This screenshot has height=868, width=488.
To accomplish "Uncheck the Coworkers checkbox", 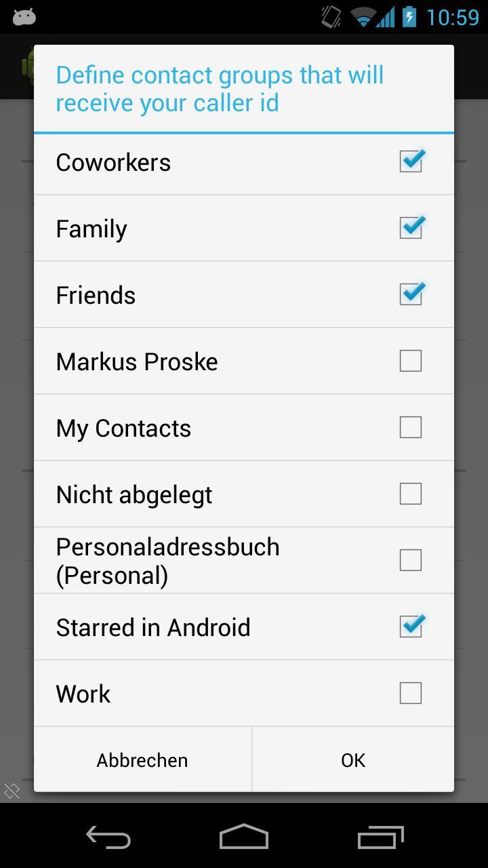I will coord(411,161).
